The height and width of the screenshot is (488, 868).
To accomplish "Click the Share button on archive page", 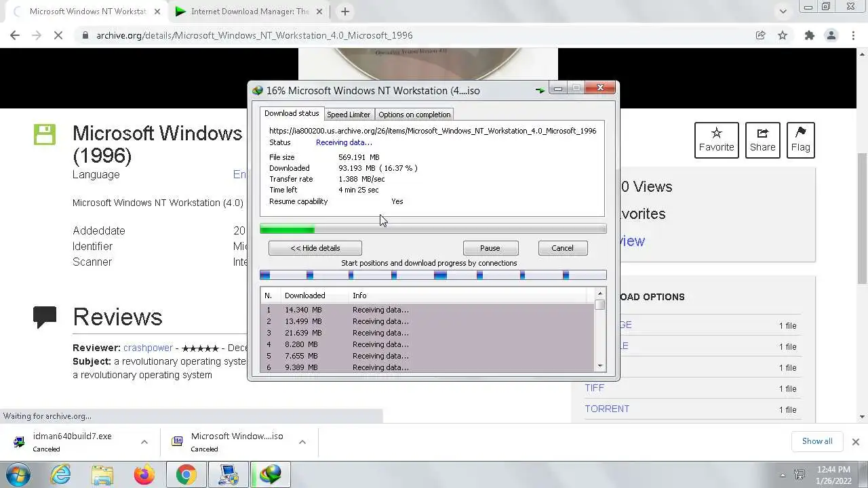I will (762, 140).
